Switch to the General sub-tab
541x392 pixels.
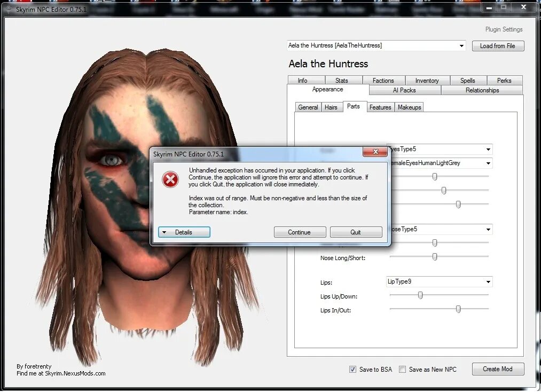pos(308,107)
